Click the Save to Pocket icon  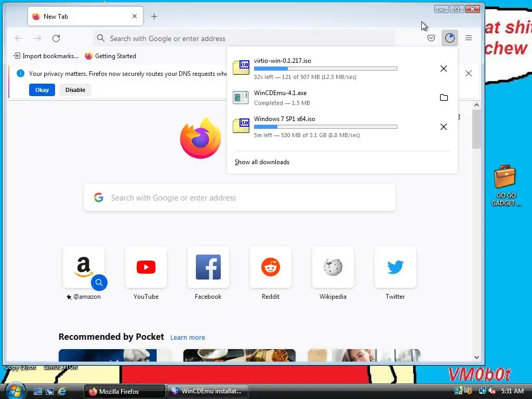coord(431,38)
